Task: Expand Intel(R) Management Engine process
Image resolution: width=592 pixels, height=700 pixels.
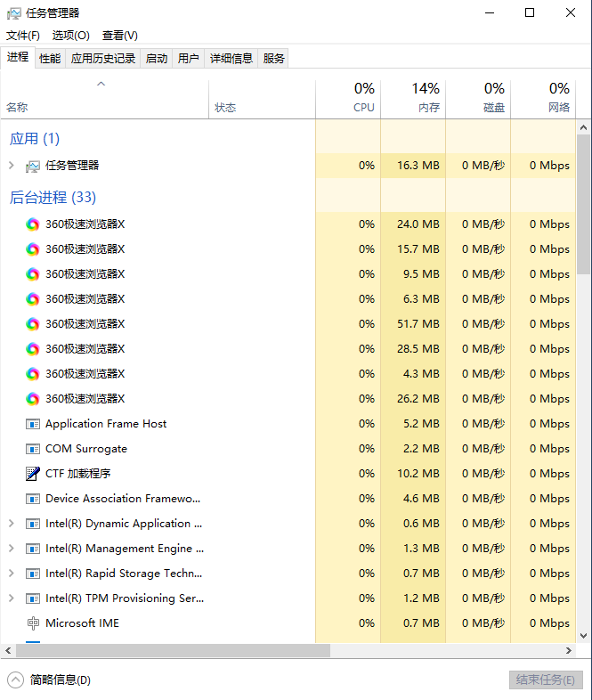Action: coord(11,549)
